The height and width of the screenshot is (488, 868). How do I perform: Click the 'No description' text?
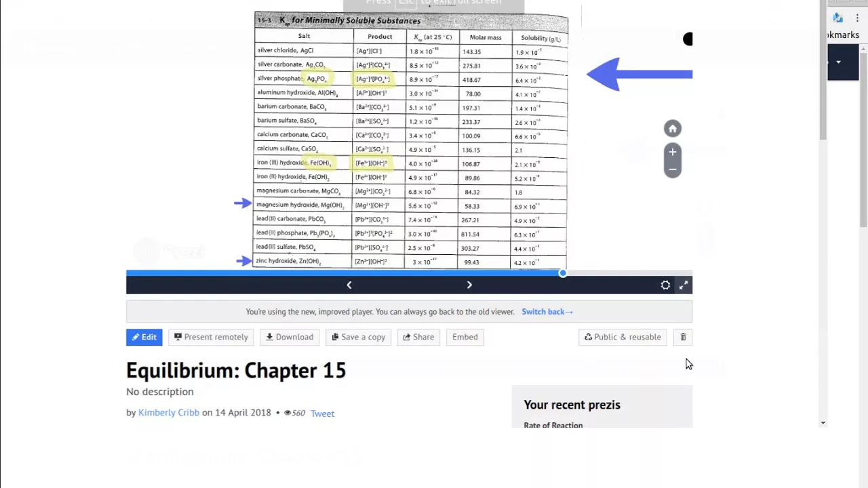[x=159, y=392]
